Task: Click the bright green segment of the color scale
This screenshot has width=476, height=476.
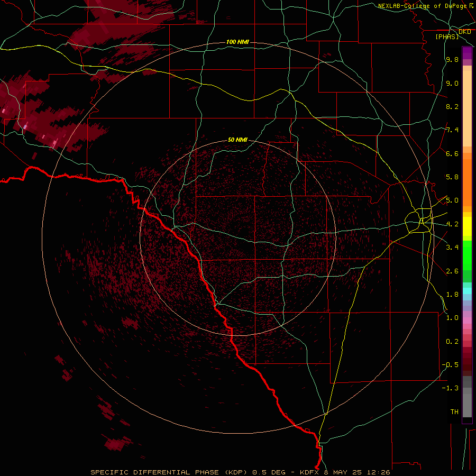Action: 467,255
